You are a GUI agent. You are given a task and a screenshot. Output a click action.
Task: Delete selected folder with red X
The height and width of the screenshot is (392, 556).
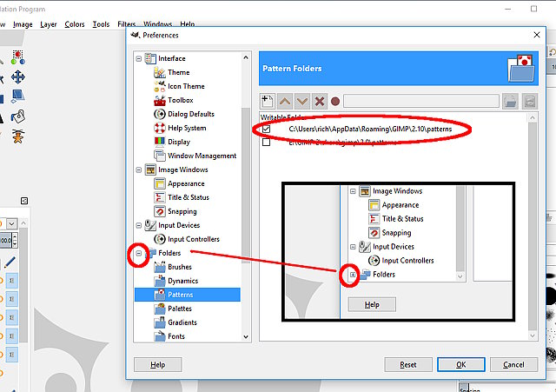point(320,102)
